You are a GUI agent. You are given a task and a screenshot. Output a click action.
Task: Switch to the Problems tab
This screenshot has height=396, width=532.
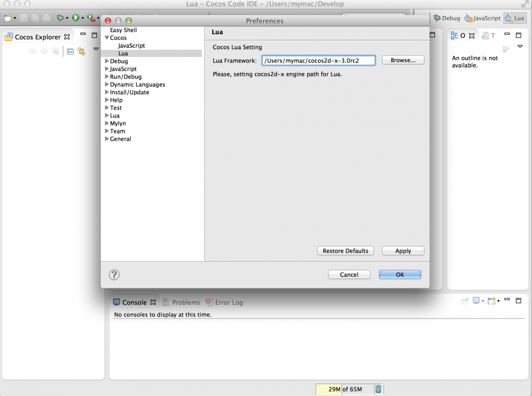point(181,302)
